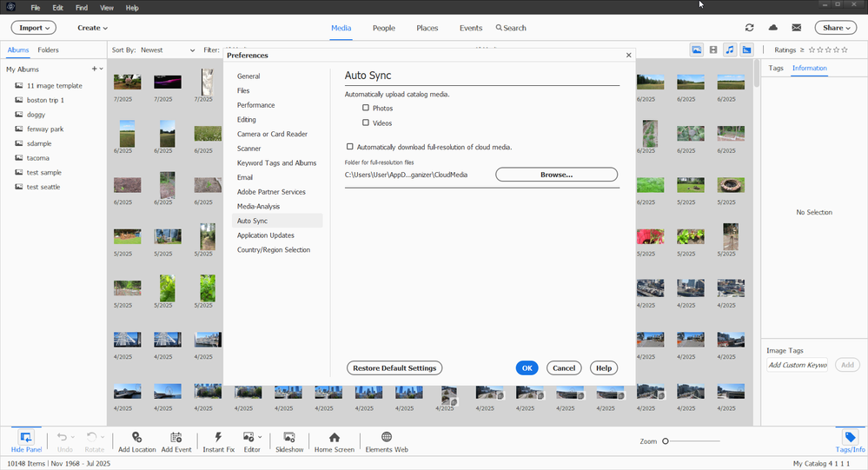Open Add Location tool
Viewport: 868px width, 470px height.
pos(136,442)
